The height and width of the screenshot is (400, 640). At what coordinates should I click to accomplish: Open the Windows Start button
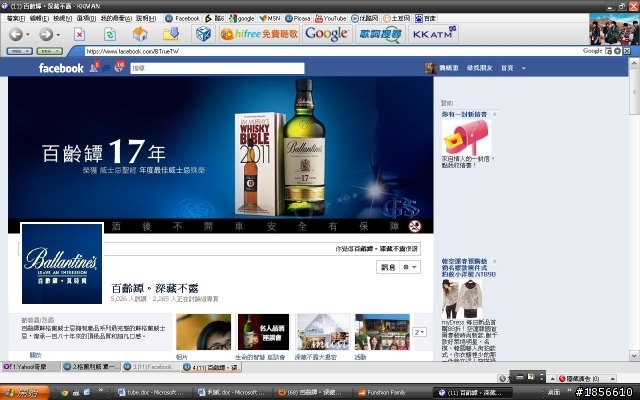pos(24,392)
